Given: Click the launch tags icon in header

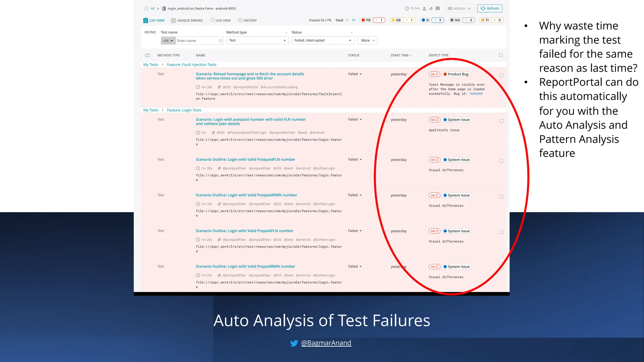Looking at the screenshot, I should (431, 8).
